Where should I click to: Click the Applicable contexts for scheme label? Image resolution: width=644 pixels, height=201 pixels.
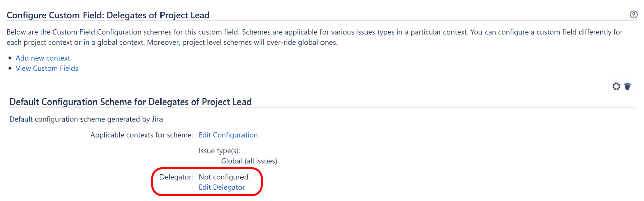tap(141, 135)
